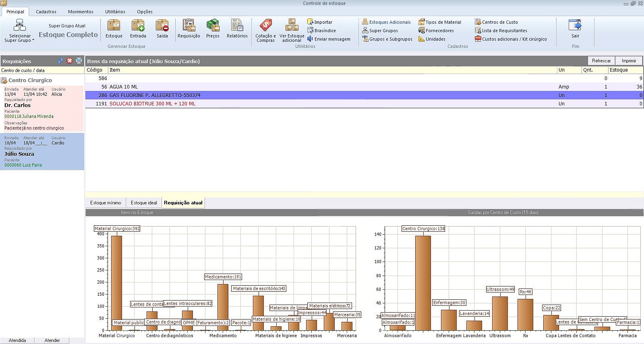The image size is (644, 344).
Task: Sort by the Item column header
Action: 332,70
